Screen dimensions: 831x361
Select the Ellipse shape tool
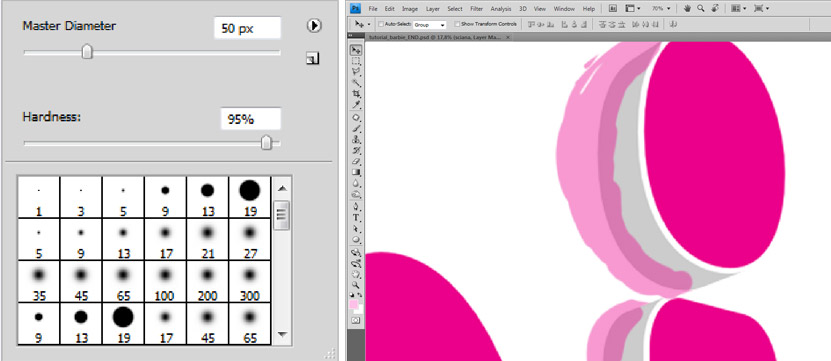click(356, 240)
